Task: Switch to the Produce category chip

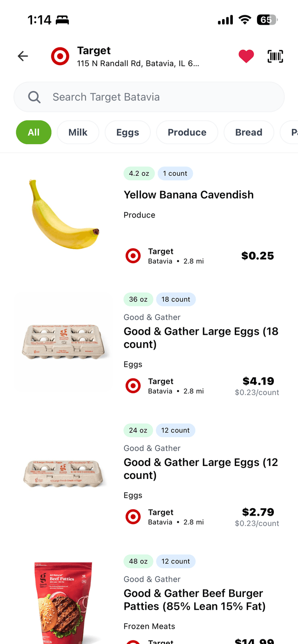Action: [x=187, y=133]
